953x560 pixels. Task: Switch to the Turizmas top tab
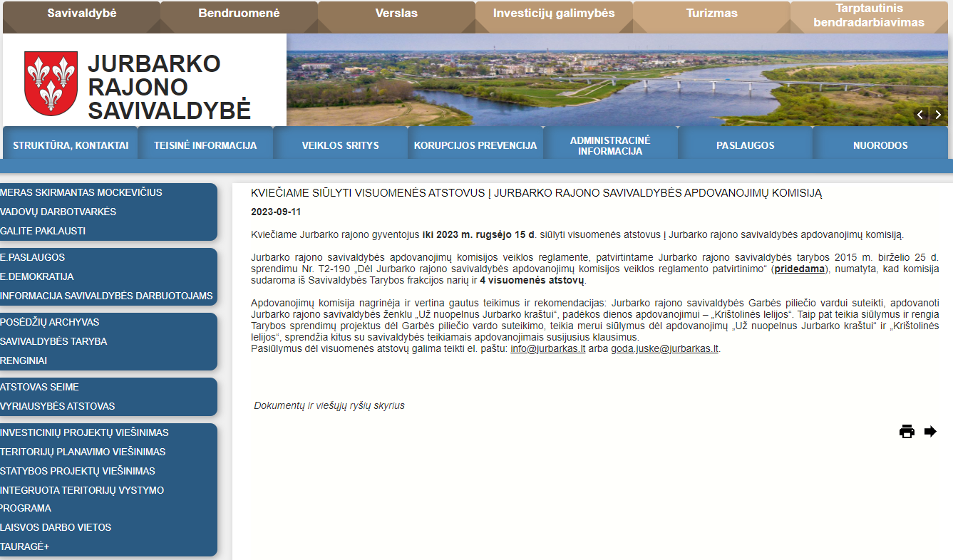(711, 14)
